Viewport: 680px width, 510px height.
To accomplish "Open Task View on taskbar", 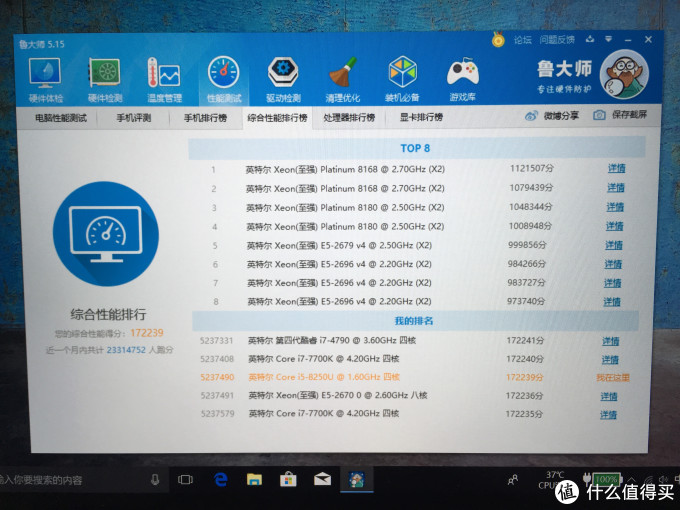I will (x=185, y=480).
